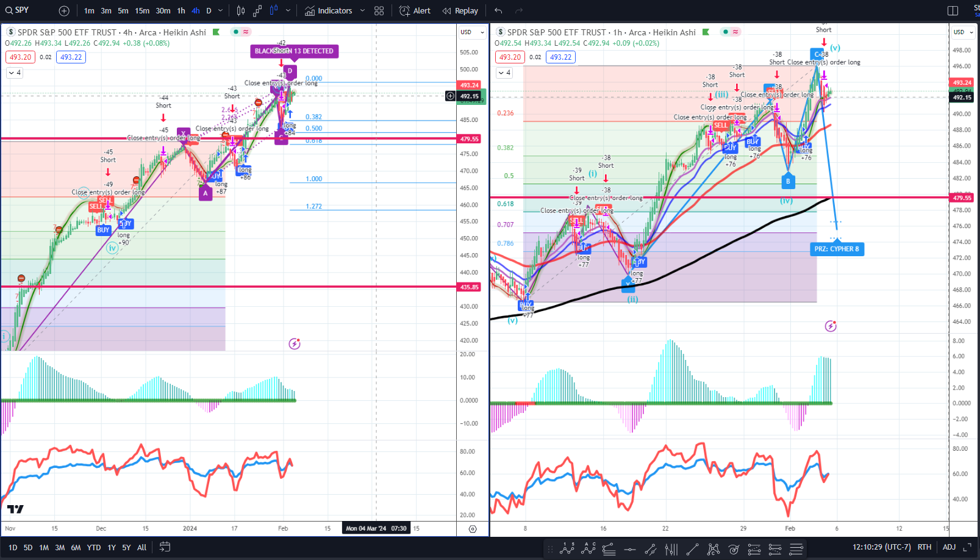Switch to the 1h timeframe
Screen dimensions: 980x560
click(x=181, y=11)
